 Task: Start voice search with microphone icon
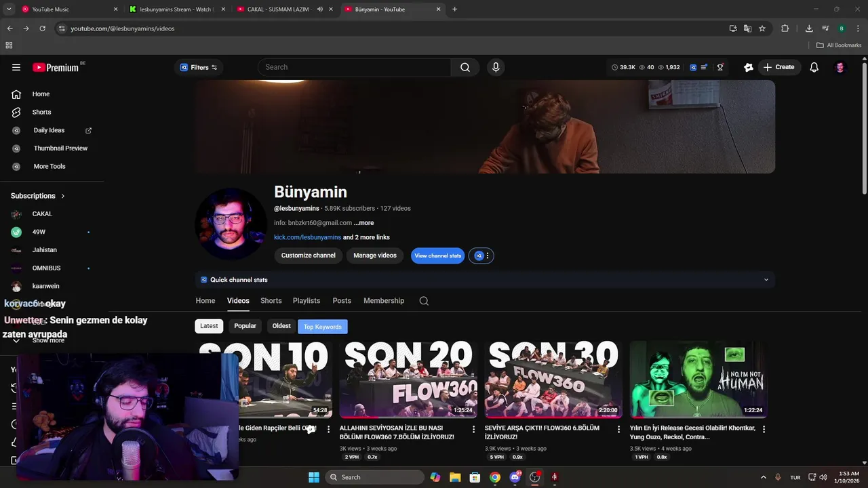click(x=496, y=67)
